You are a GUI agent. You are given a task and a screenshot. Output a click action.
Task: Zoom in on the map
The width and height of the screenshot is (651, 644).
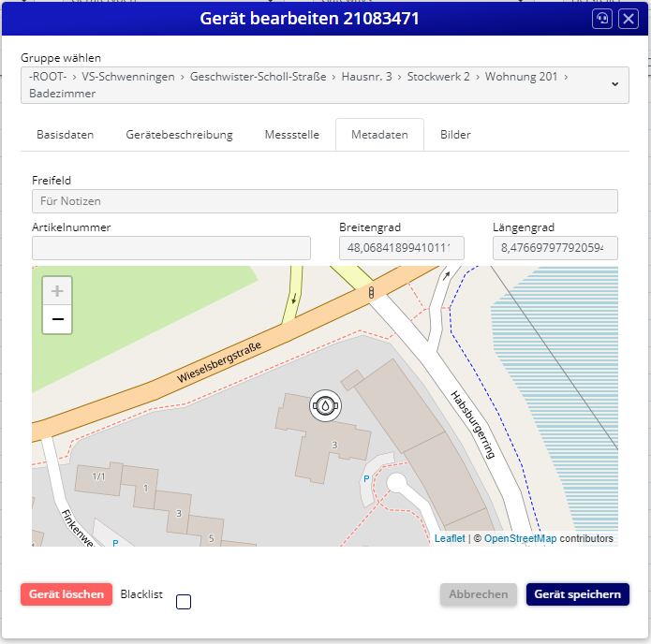point(57,291)
